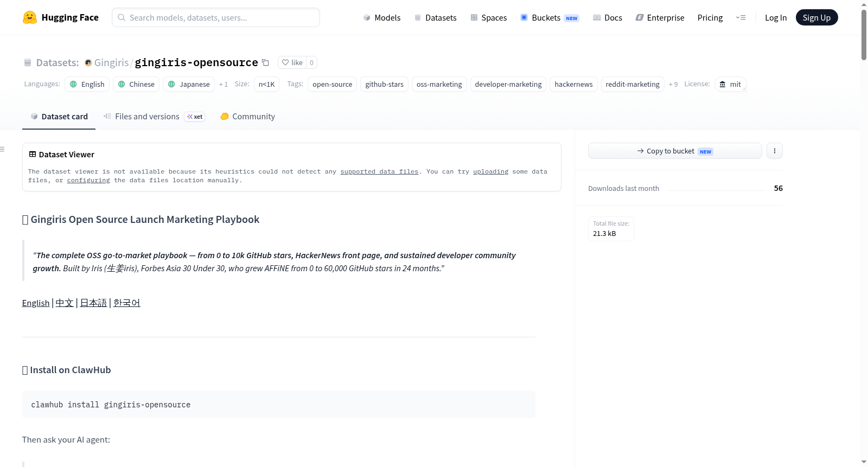The width and height of the screenshot is (868, 467).
Task: Open the three-dot more options menu
Action: 775,151
